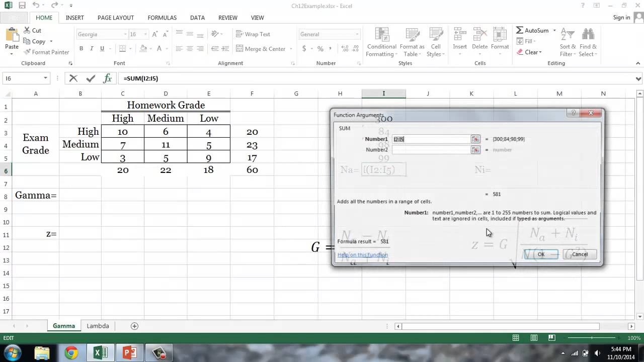Open the Windows Start menu
This screenshot has height=362, width=644.
pos(12,352)
